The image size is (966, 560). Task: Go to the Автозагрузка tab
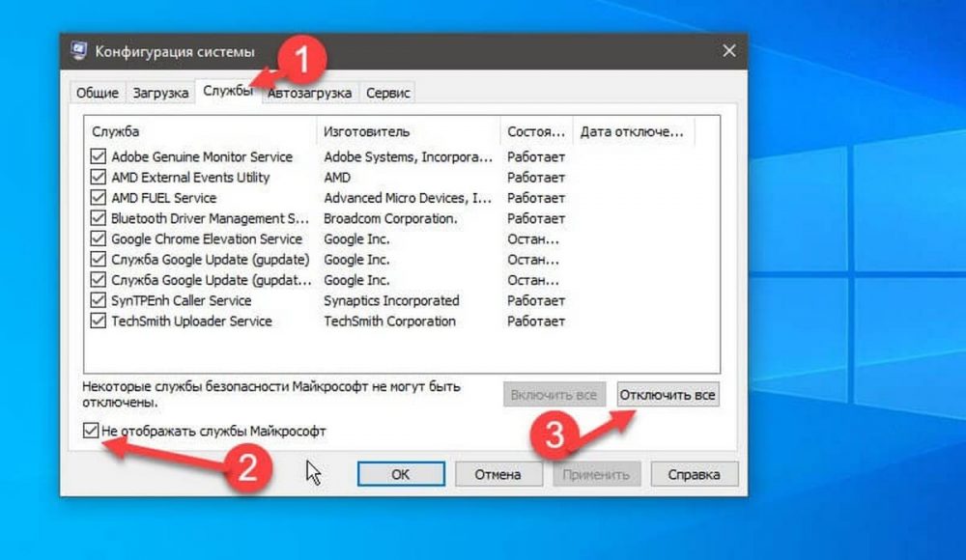tap(310, 93)
